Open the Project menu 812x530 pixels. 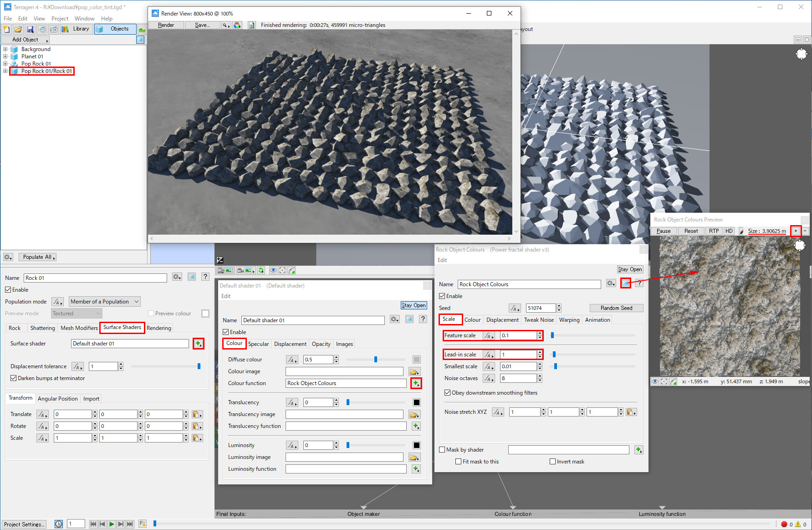pyautogui.click(x=60, y=19)
